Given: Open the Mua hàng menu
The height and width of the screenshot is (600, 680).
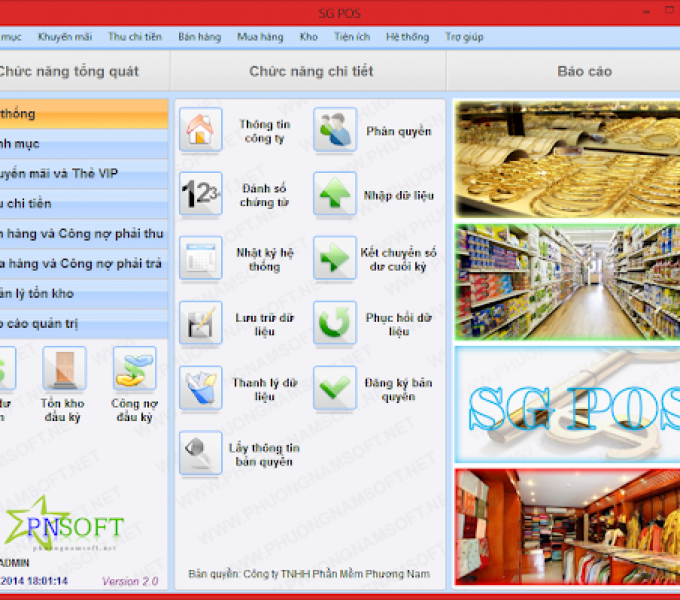Looking at the screenshot, I should (260, 37).
